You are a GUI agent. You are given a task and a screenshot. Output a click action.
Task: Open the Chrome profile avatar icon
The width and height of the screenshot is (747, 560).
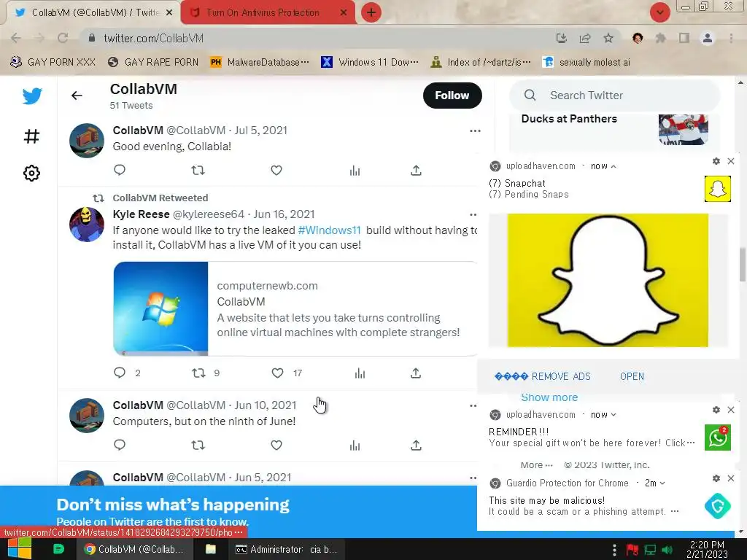point(708,38)
